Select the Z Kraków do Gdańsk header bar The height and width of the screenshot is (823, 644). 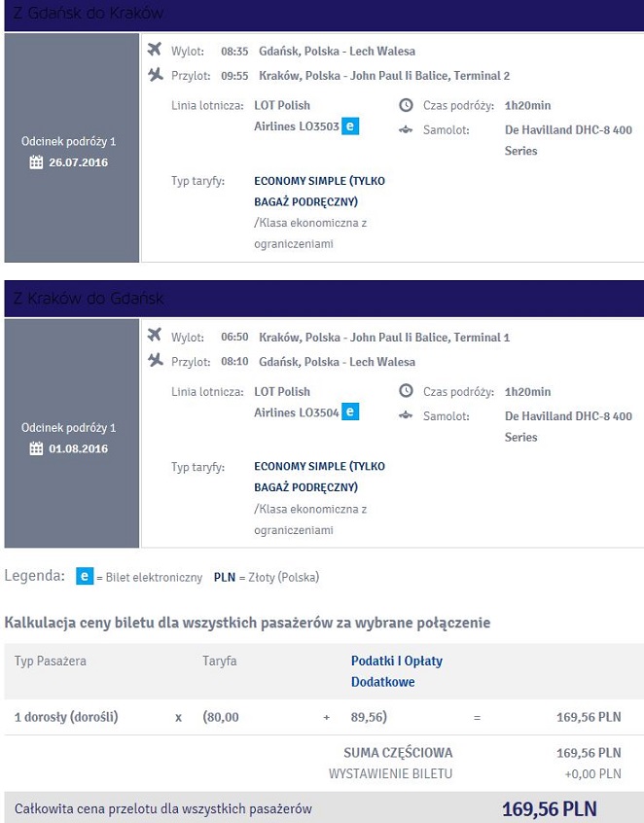point(324,298)
